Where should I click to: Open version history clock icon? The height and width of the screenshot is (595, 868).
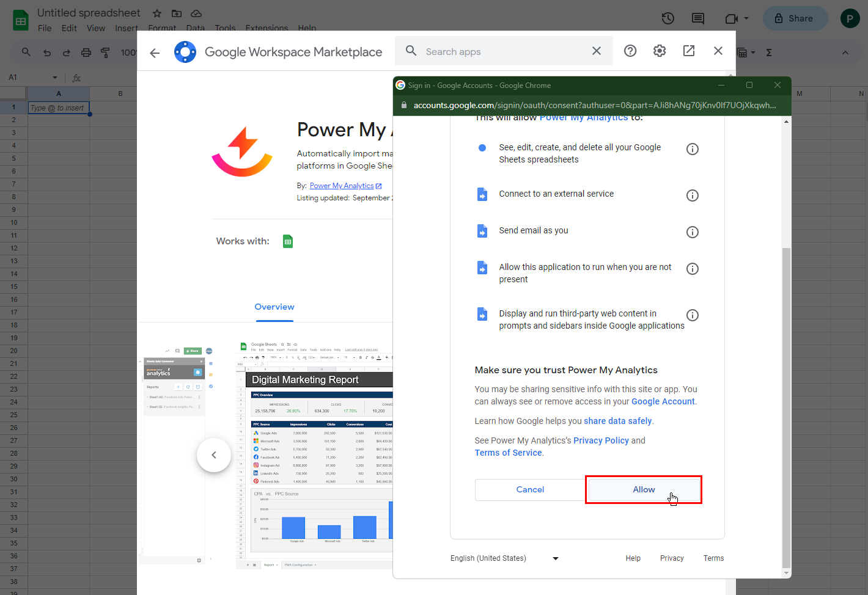tap(668, 18)
